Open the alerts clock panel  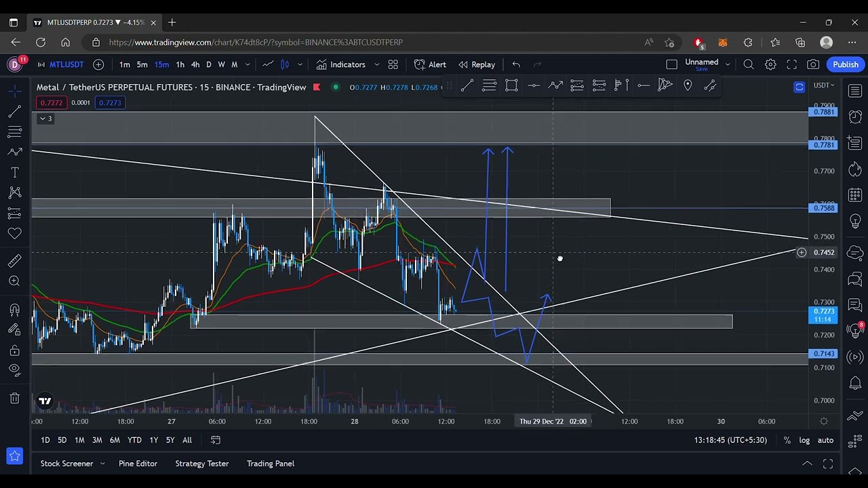pos(855,117)
